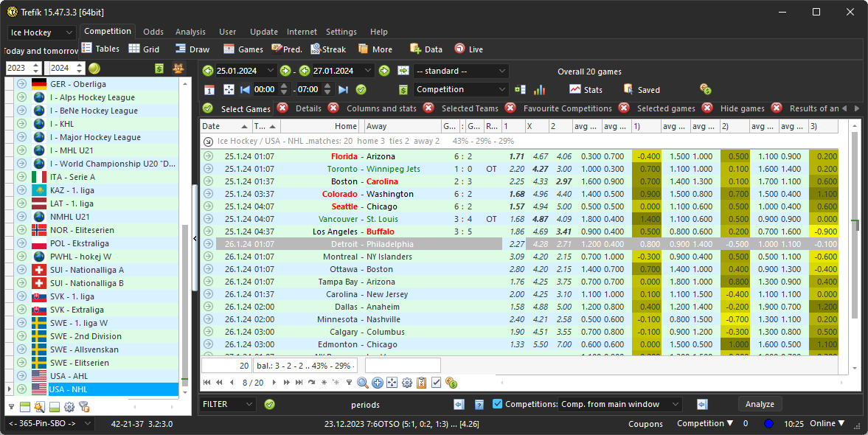
Task: Click the Saved button
Action: 642,90
